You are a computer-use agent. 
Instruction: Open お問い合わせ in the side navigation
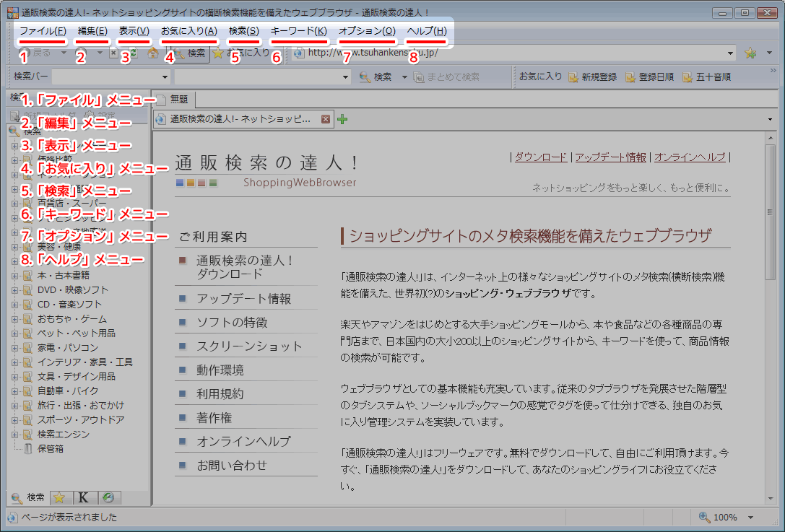(x=232, y=466)
